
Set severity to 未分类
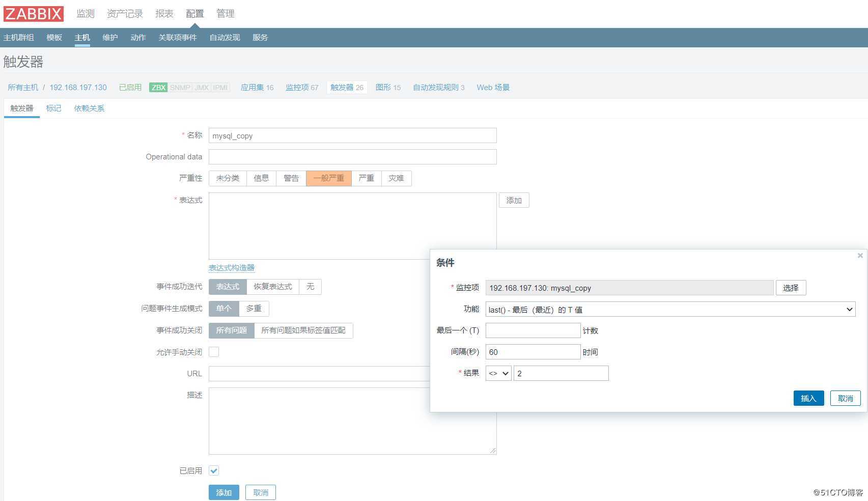(x=228, y=178)
